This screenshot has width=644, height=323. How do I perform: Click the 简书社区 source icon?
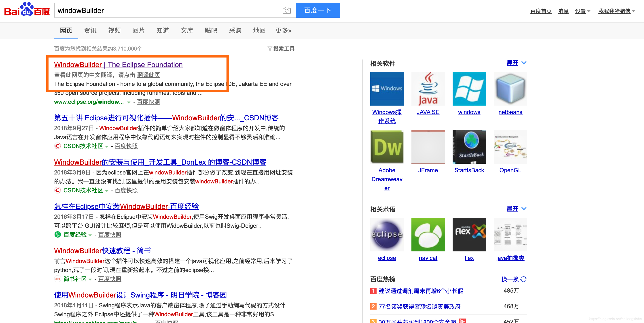(x=57, y=278)
